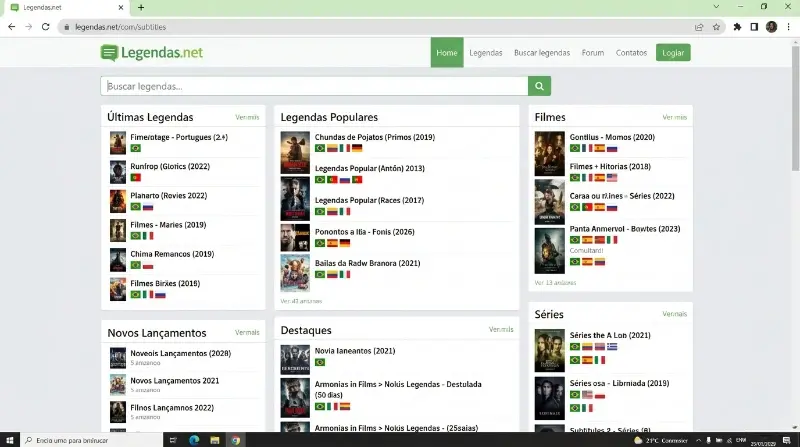Click the green search magnifier button

coord(539,86)
